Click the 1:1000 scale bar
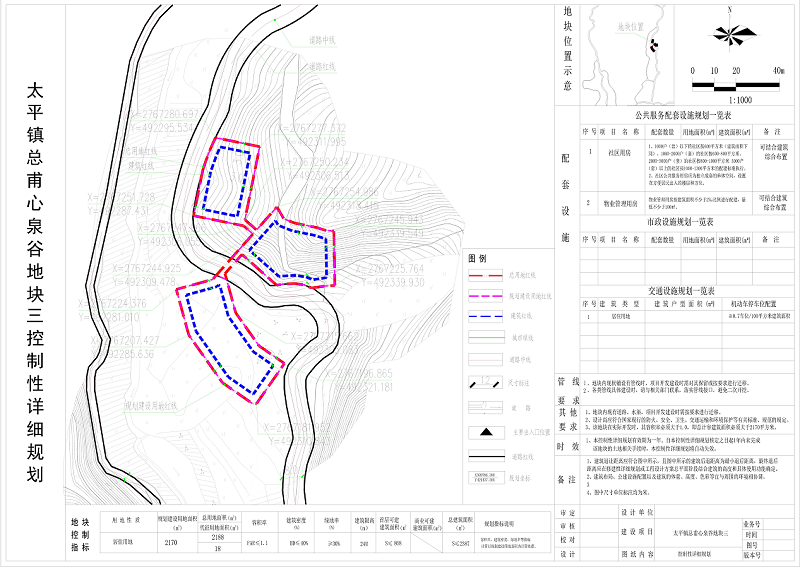This screenshot has height=567, width=800. [x=737, y=85]
